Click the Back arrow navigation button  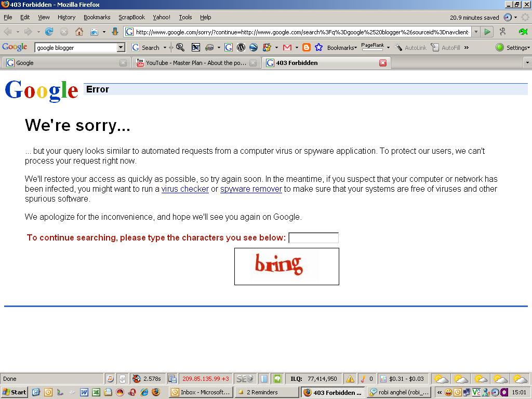(x=8, y=32)
